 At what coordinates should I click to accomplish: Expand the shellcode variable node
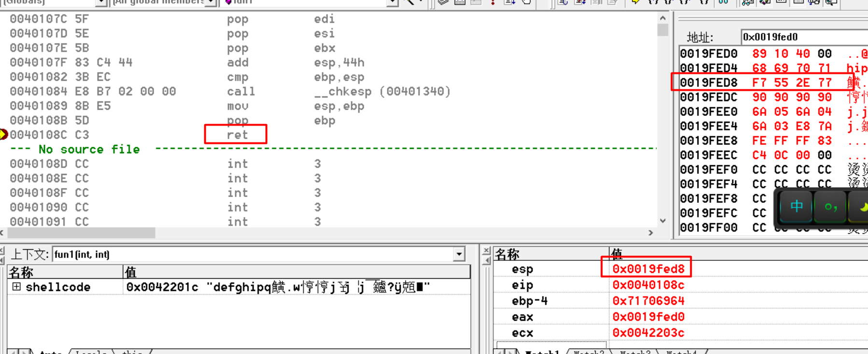pos(16,286)
